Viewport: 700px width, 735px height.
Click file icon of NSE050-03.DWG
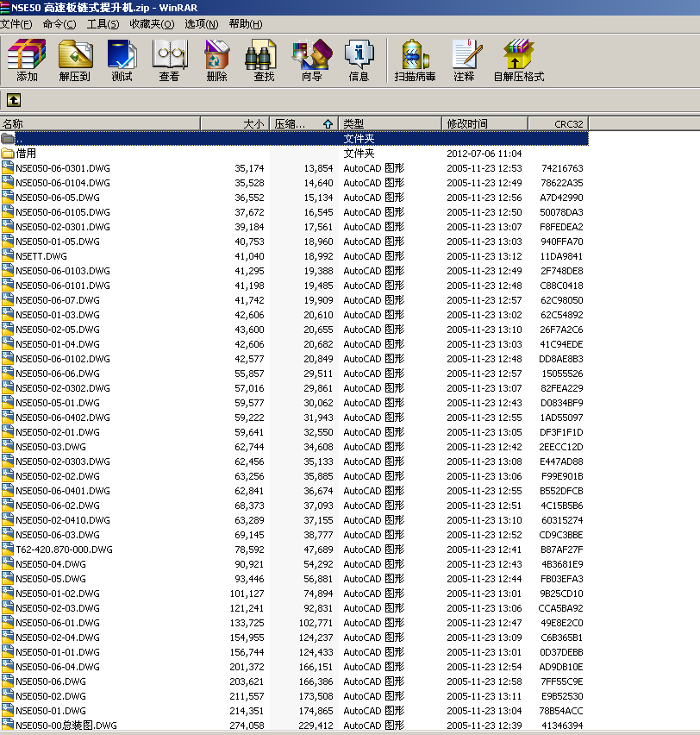point(7,447)
